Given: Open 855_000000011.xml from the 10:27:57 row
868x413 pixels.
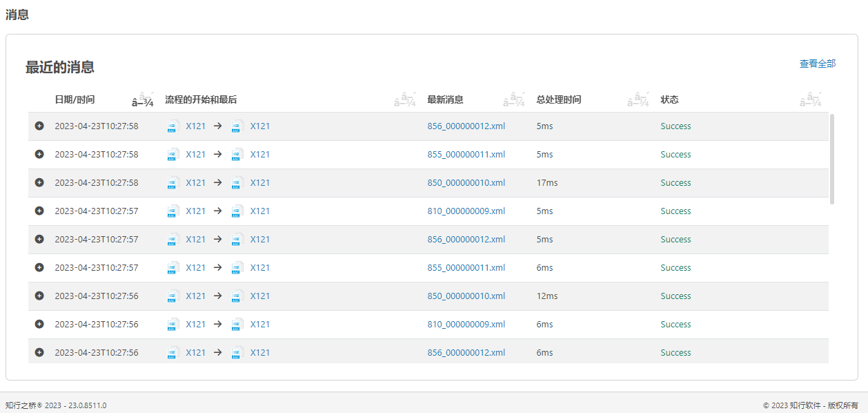Looking at the screenshot, I should [x=466, y=268].
